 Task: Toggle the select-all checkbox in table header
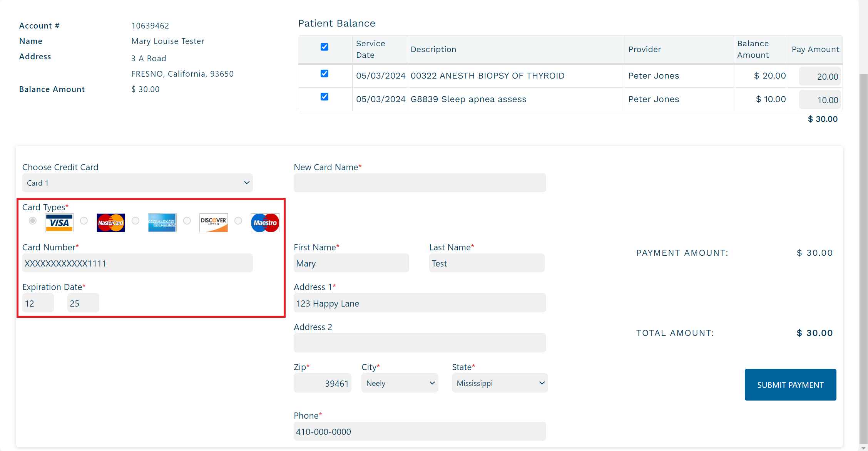(324, 47)
